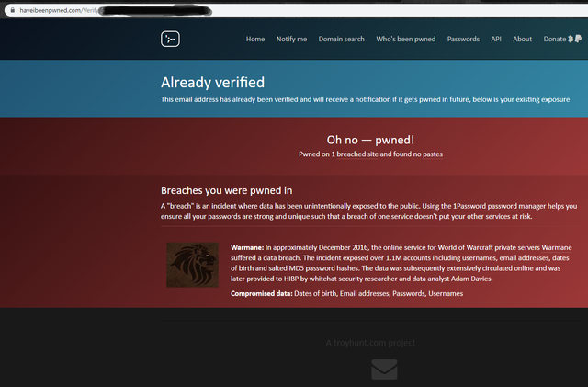This screenshot has width=588, height=387.
Task: Click the envelope icon in the footer
Action: (384, 370)
